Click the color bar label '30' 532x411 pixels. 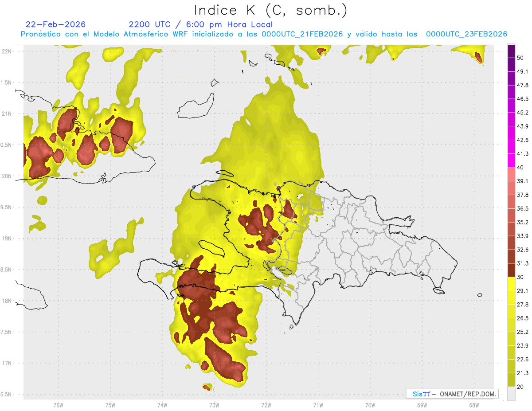521,277
